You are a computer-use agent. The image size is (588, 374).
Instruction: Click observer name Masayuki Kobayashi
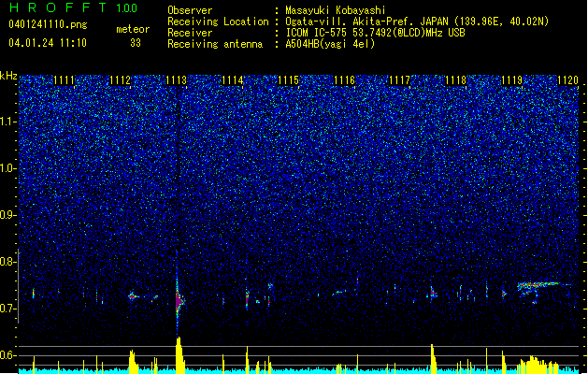pos(336,10)
